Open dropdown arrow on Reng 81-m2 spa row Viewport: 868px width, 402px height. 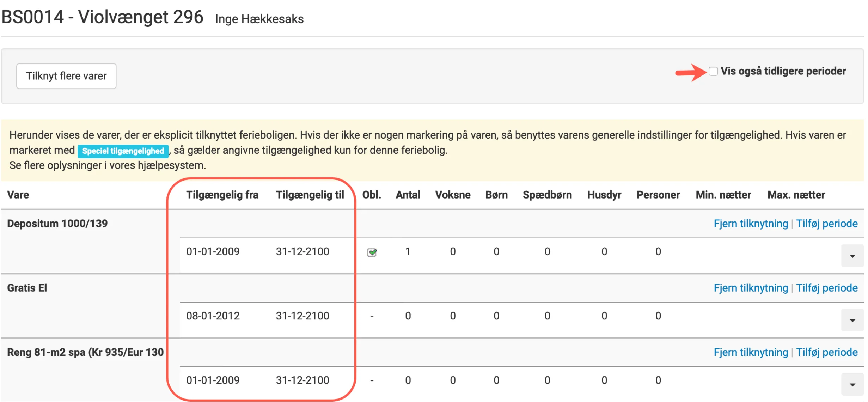[852, 385]
